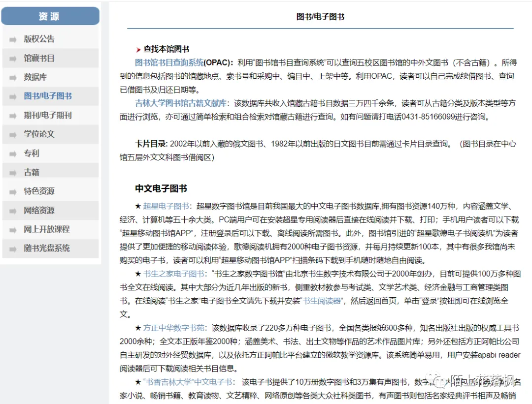Click the 图书/电子图书 page title
Screen dimensions: 532x404
pos(320,17)
